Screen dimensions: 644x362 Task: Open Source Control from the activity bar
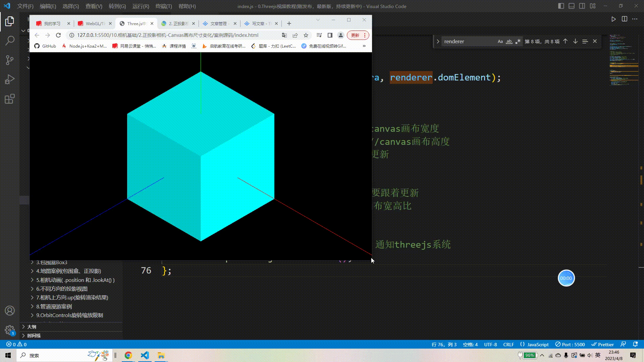9,60
